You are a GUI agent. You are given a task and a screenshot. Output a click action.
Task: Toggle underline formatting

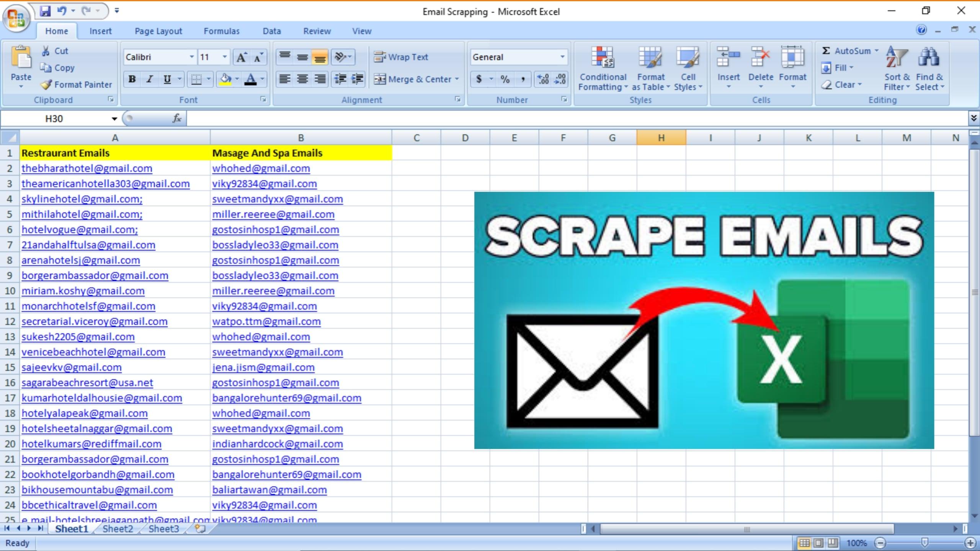pos(167,79)
